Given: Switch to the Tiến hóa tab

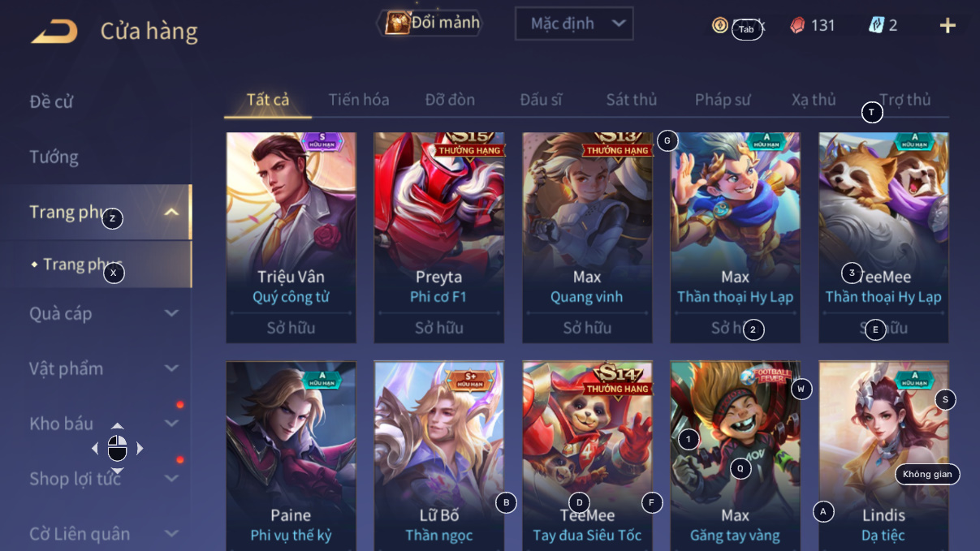Looking at the screenshot, I should [359, 100].
